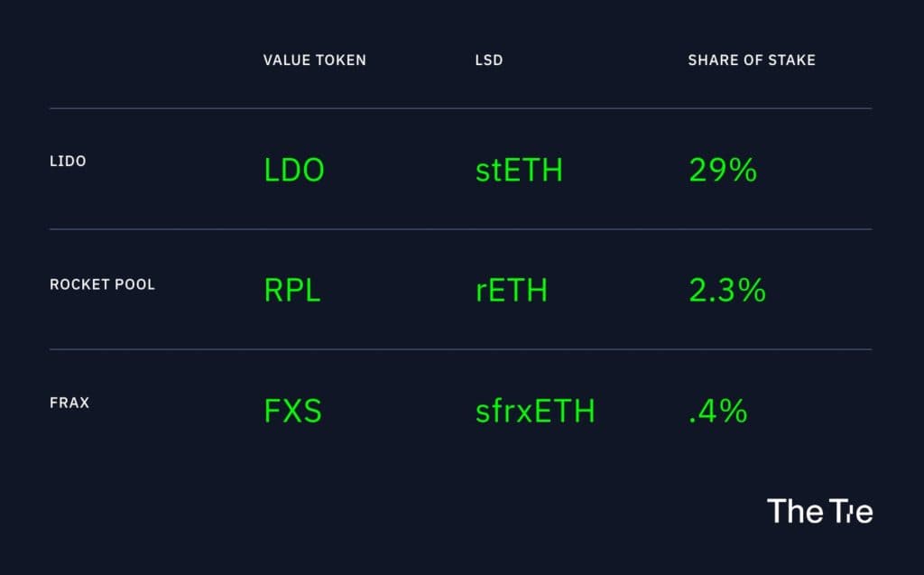Click the stETH LSD value
Image resolution: width=924 pixels, height=575 pixels.
[519, 171]
